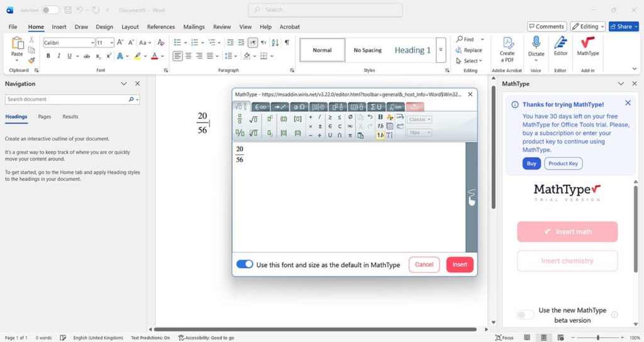Viewport: 644px width, 342px height.
Task: Click the Share button
Action: (623, 26)
